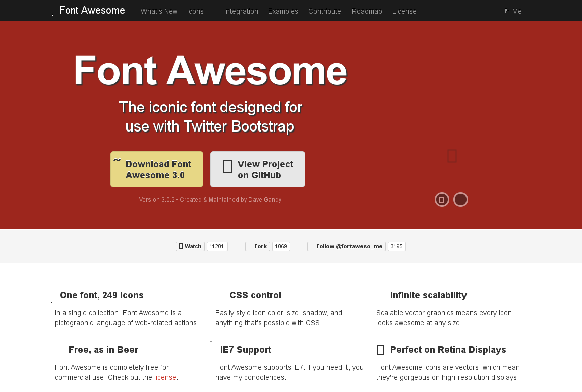Click the icon beside Infinite scalability
Viewport: 582px width, 392px height.
coord(381,295)
